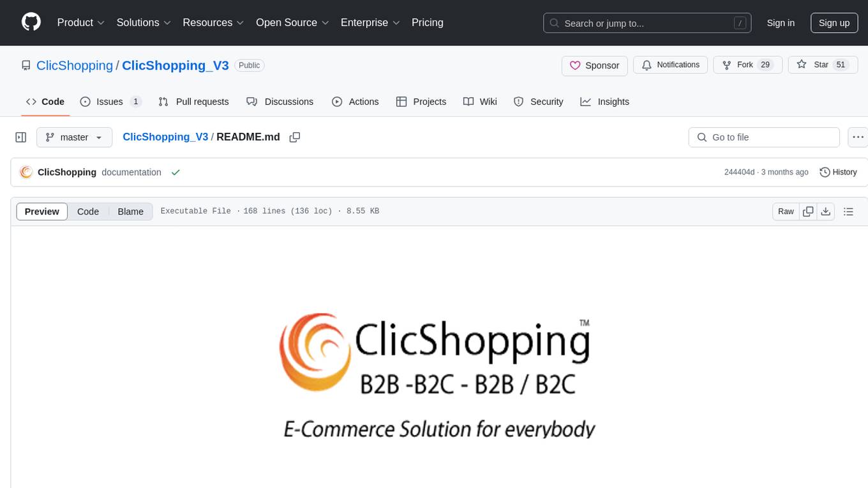This screenshot has width=868, height=488.
Task: Open the documentation commit message
Action: click(131, 172)
